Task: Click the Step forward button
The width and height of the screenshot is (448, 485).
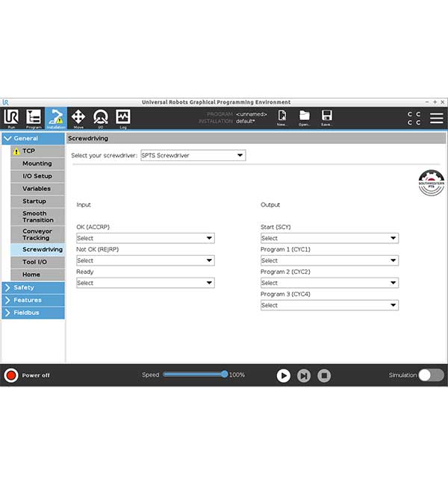Action: (x=304, y=375)
